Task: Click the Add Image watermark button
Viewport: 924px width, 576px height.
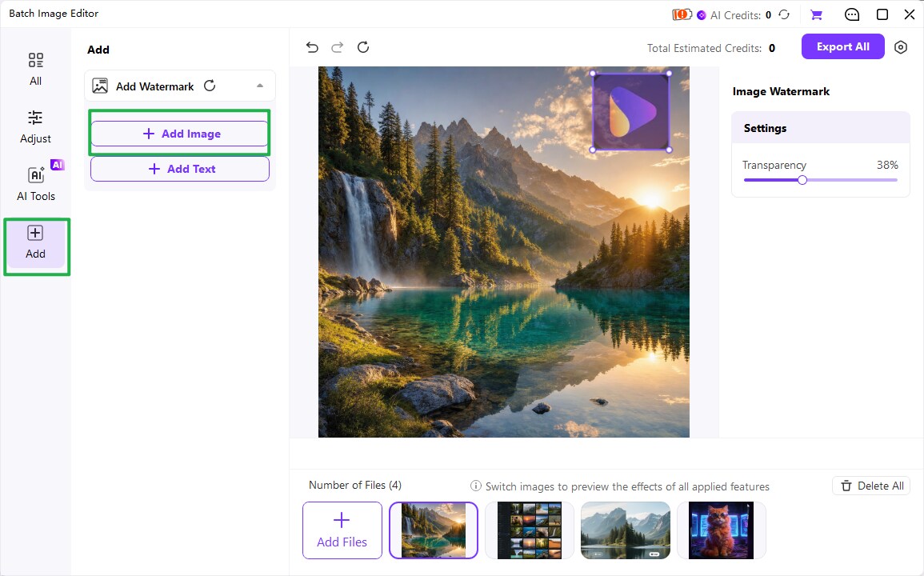Action: pyautogui.click(x=180, y=134)
